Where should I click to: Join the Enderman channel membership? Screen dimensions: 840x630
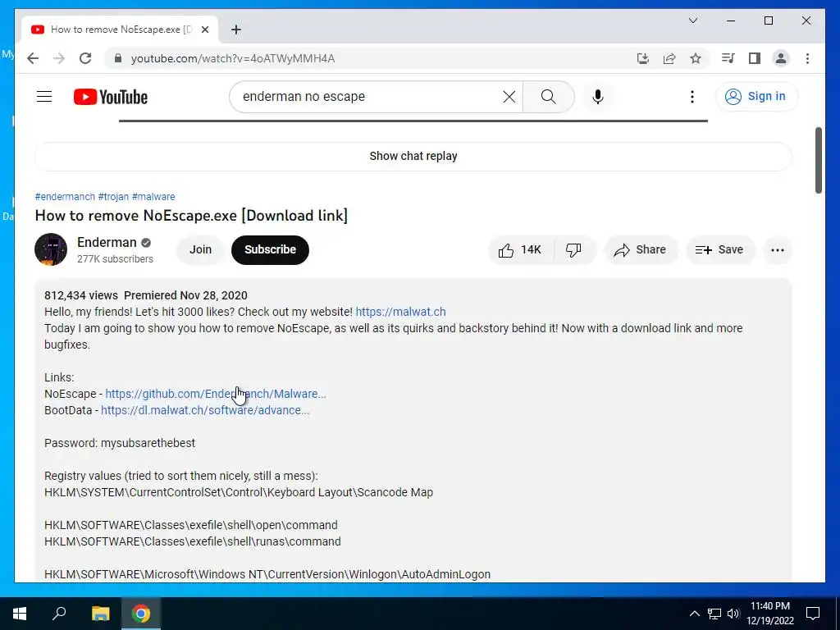(200, 249)
